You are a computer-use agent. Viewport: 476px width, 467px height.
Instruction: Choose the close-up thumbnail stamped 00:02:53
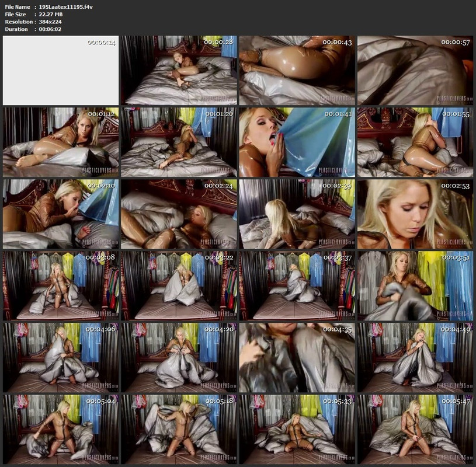point(415,214)
